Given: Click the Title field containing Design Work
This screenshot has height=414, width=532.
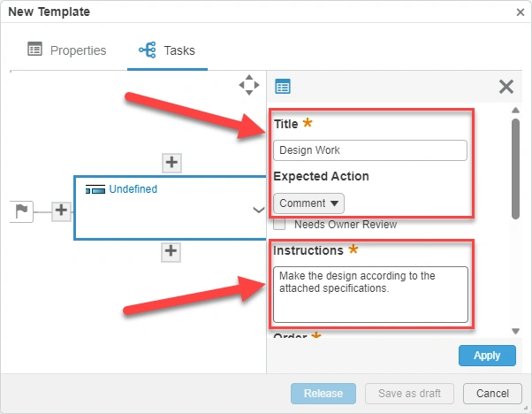Looking at the screenshot, I should 370,150.
